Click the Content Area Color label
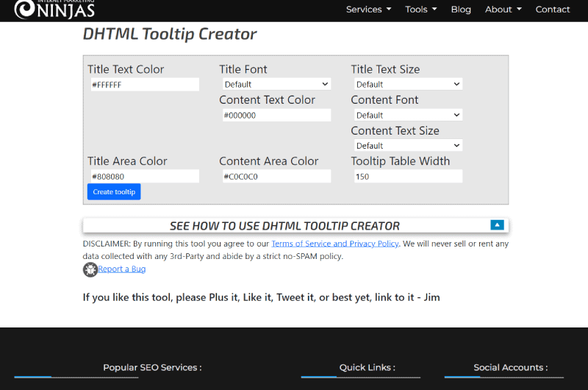The height and width of the screenshot is (390, 588). tap(268, 161)
